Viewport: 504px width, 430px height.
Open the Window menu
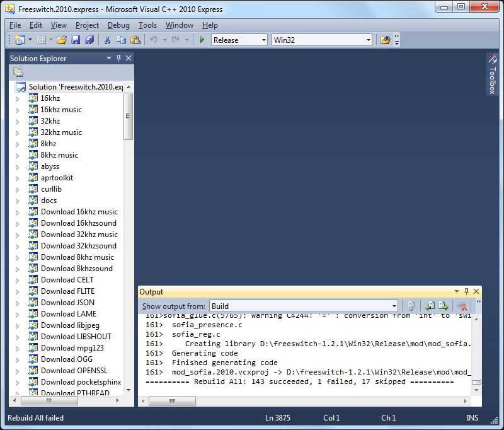click(180, 25)
